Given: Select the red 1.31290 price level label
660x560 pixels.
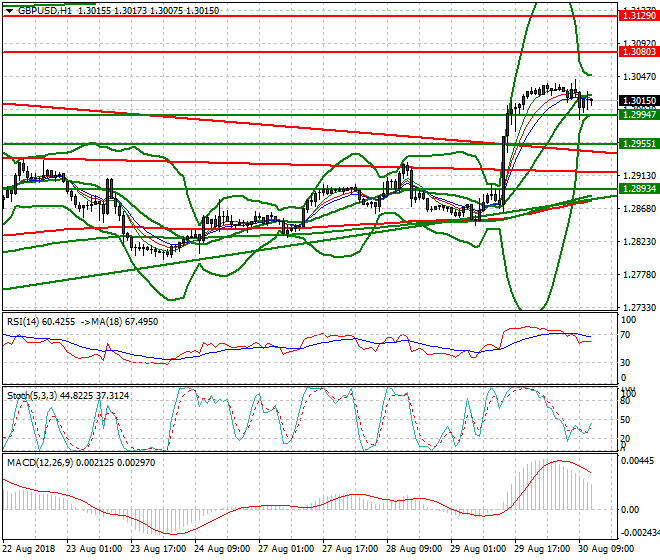Looking at the screenshot, I should tap(639, 16).
